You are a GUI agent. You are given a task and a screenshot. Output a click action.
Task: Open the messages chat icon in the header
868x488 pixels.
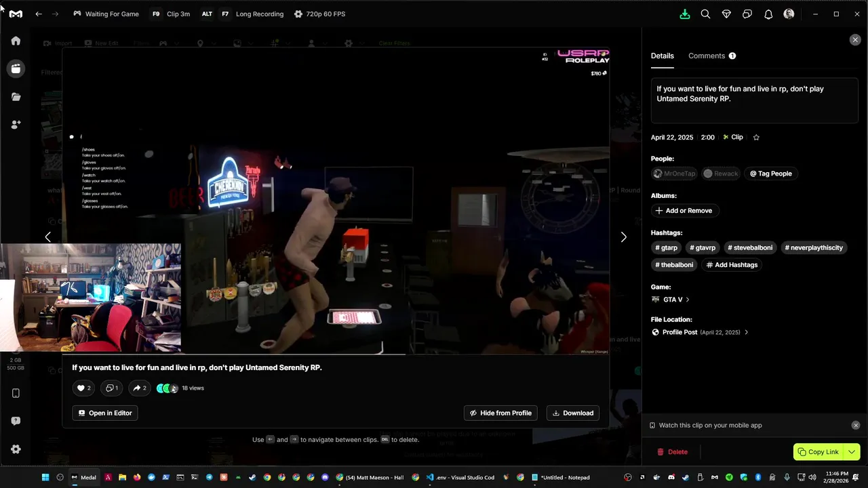click(747, 14)
